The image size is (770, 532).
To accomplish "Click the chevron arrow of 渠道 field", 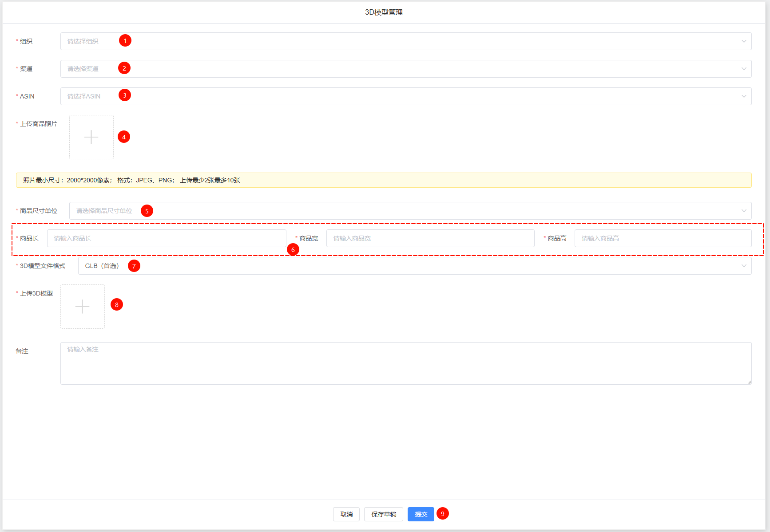I will 743,69.
